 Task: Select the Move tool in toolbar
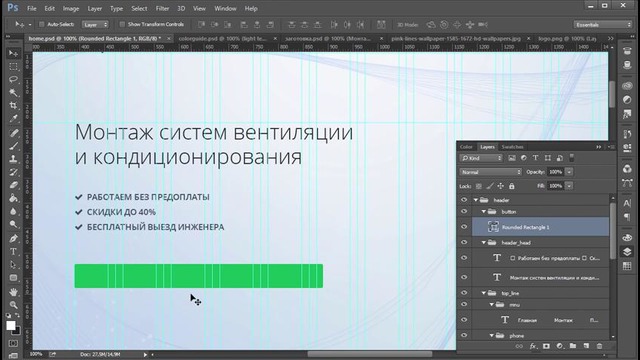[x=13, y=53]
